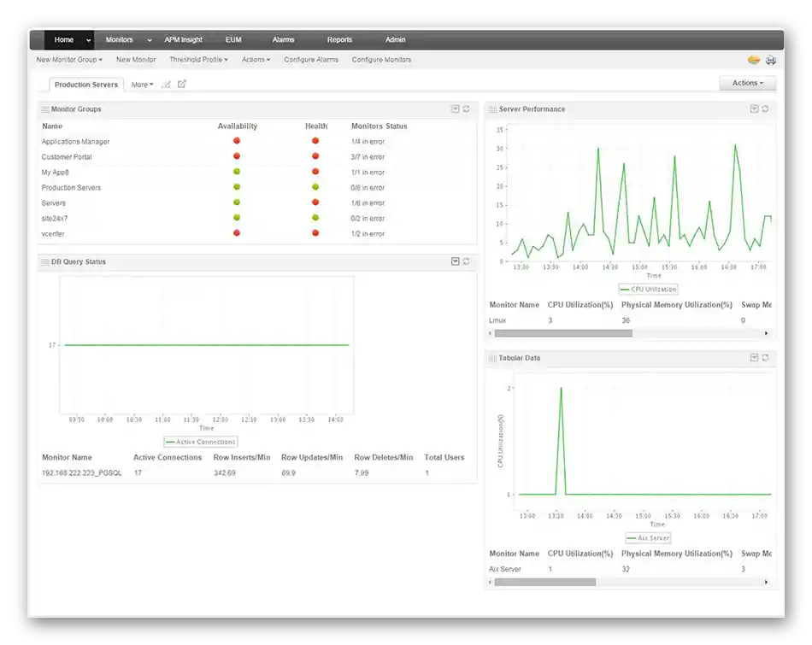Screen dimensions: 812x645
Task: Open New Monitor Group dropdown
Action: [x=69, y=60]
